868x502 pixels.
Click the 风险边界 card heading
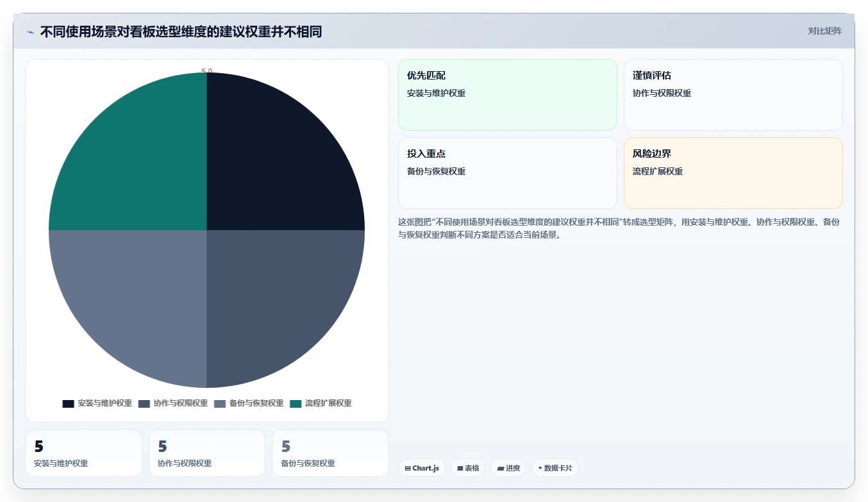652,154
